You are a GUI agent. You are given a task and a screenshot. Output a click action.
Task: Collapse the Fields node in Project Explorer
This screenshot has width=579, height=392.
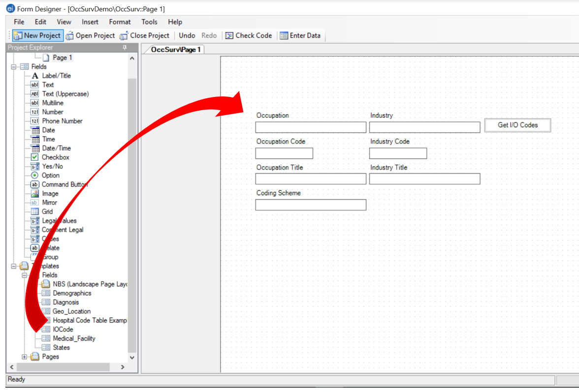[x=14, y=67]
